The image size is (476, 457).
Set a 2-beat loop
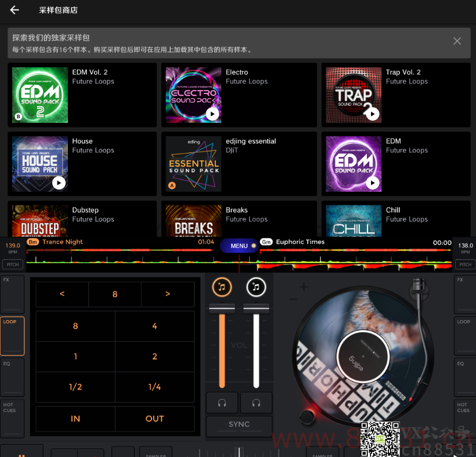pyautogui.click(x=154, y=356)
